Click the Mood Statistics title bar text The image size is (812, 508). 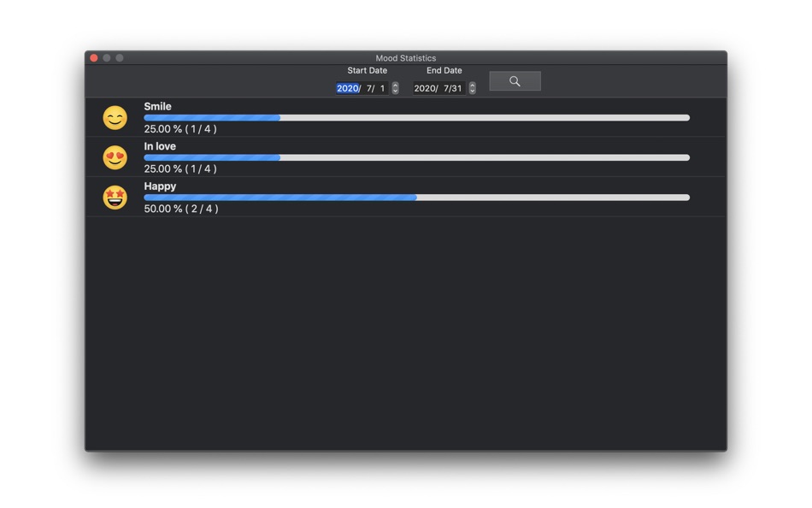pyautogui.click(x=405, y=57)
